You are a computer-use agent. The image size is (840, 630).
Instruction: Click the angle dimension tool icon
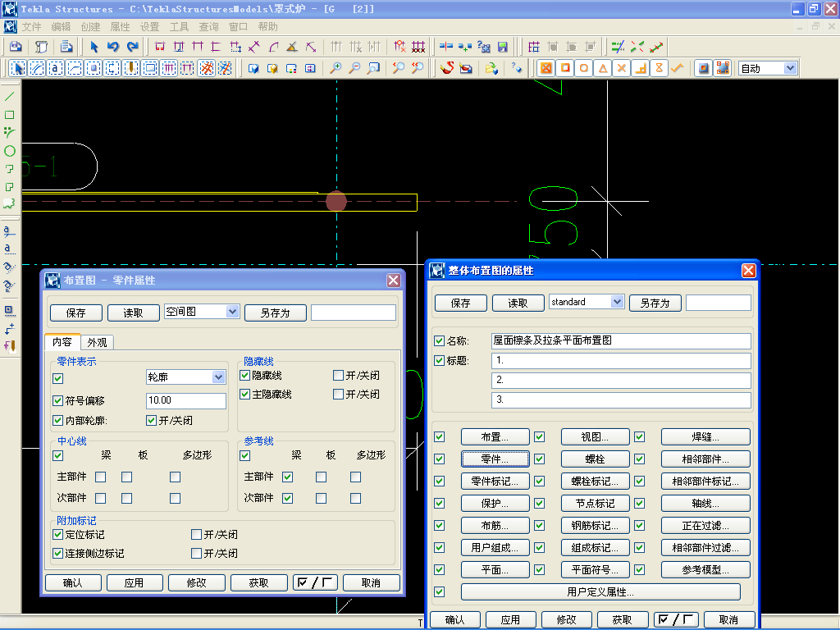point(292,47)
